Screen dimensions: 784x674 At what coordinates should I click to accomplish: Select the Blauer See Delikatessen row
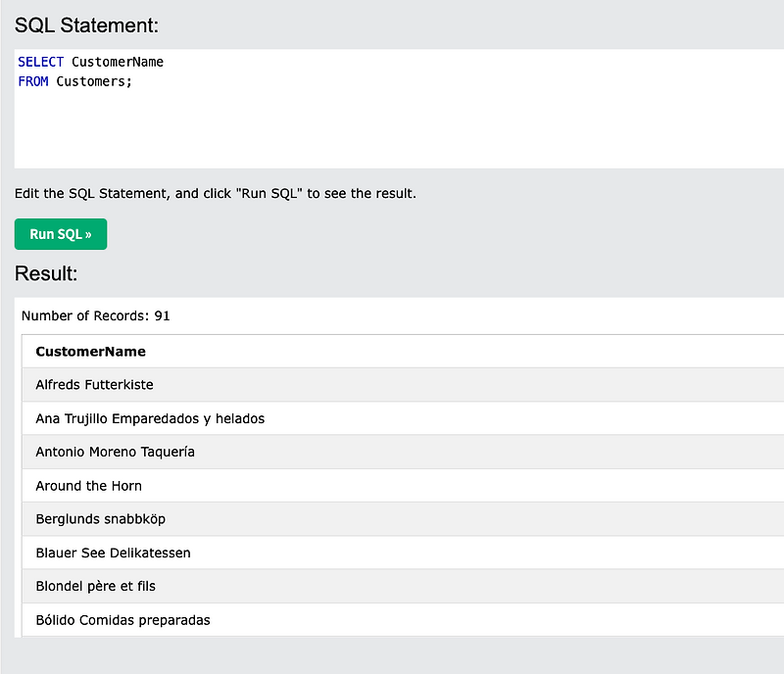113,553
